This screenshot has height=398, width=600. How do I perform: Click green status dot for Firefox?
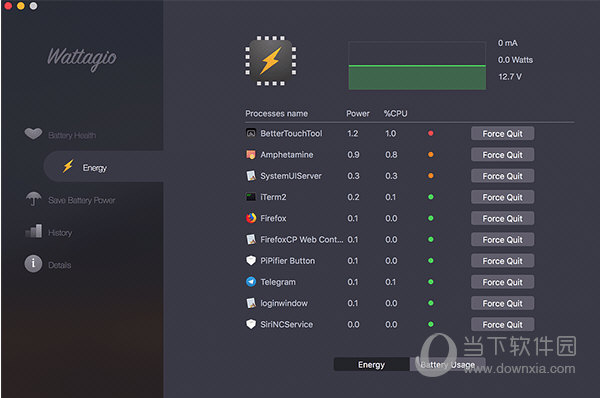coord(431,218)
